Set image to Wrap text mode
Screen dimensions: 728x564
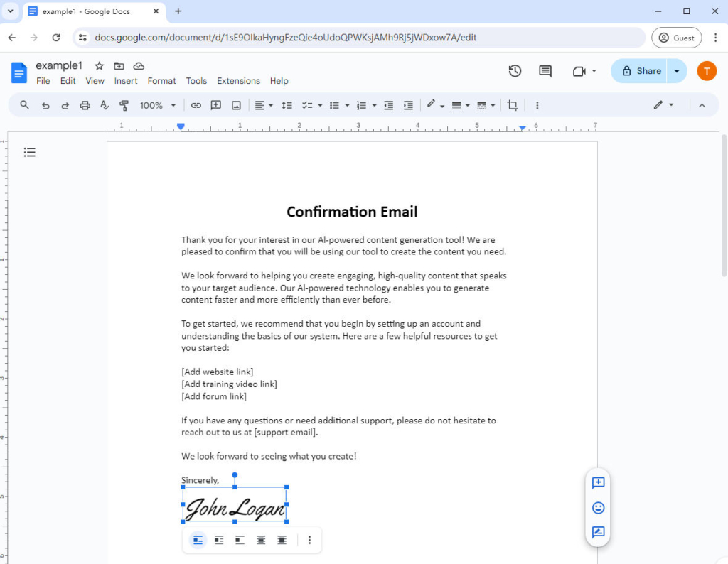pos(218,539)
